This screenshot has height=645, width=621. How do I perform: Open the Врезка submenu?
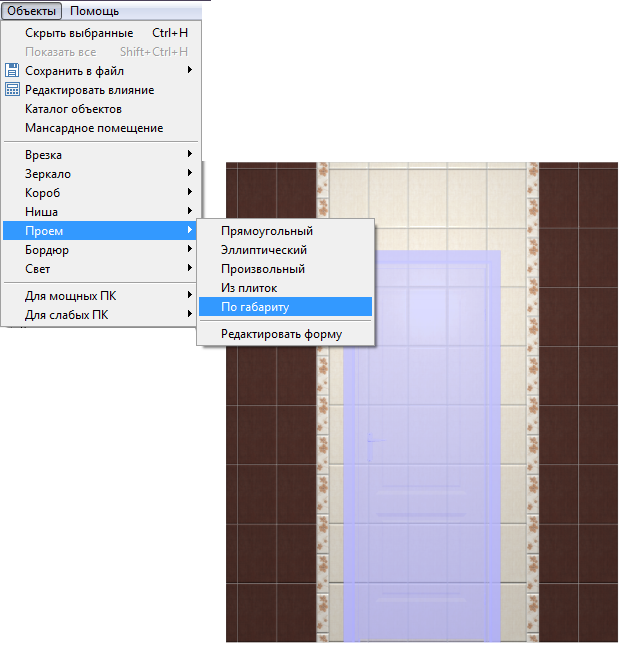tap(101, 155)
